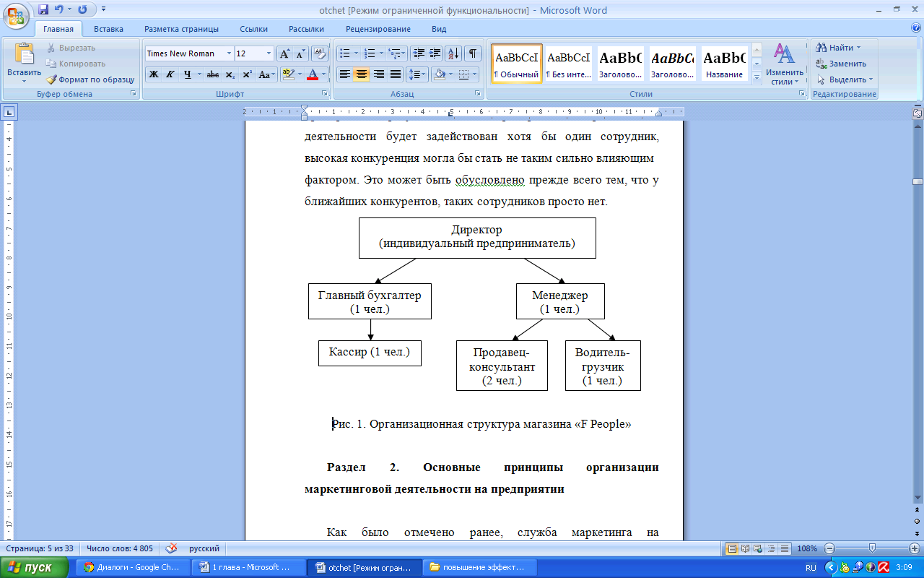Save the document from the quick access toolbar
The height and width of the screenshot is (578, 924).
tap(43, 10)
